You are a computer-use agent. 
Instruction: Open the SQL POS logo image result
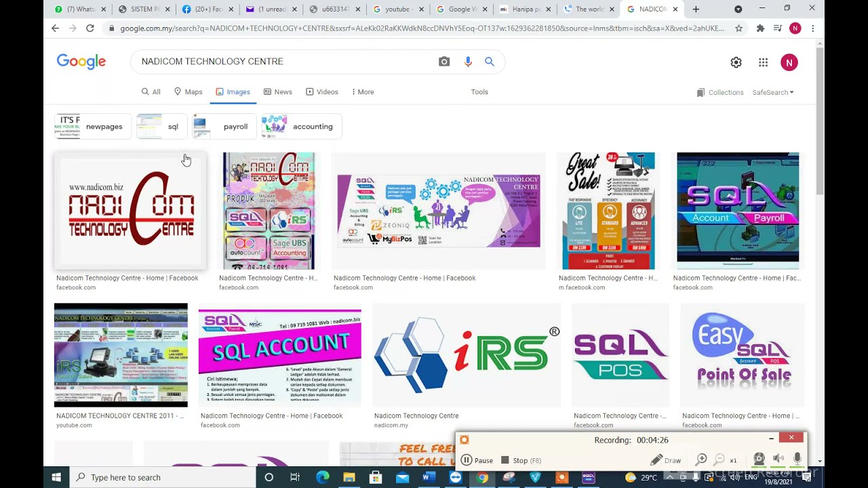click(x=620, y=355)
